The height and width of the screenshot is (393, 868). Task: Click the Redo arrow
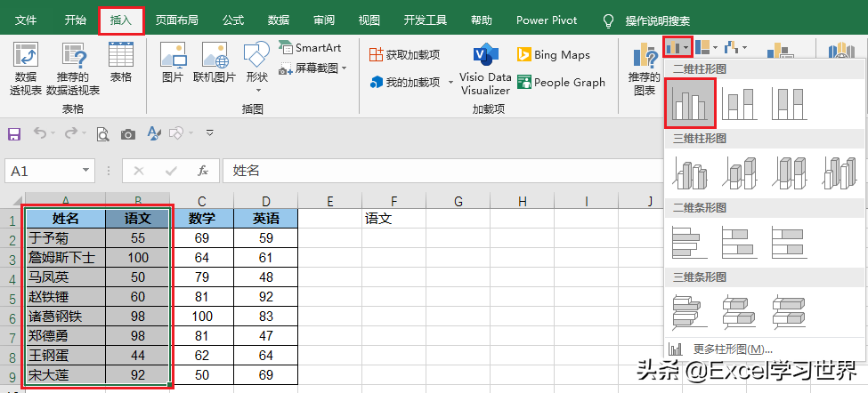pos(71,133)
